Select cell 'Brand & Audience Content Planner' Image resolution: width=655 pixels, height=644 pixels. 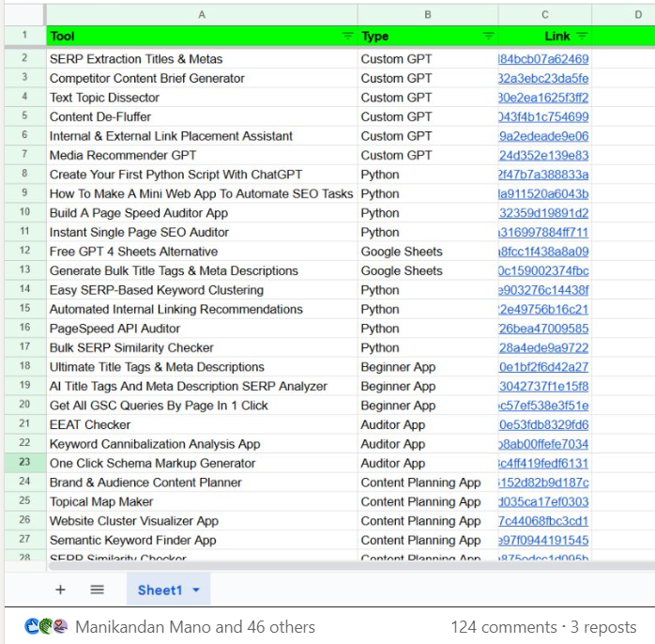point(202,483)
